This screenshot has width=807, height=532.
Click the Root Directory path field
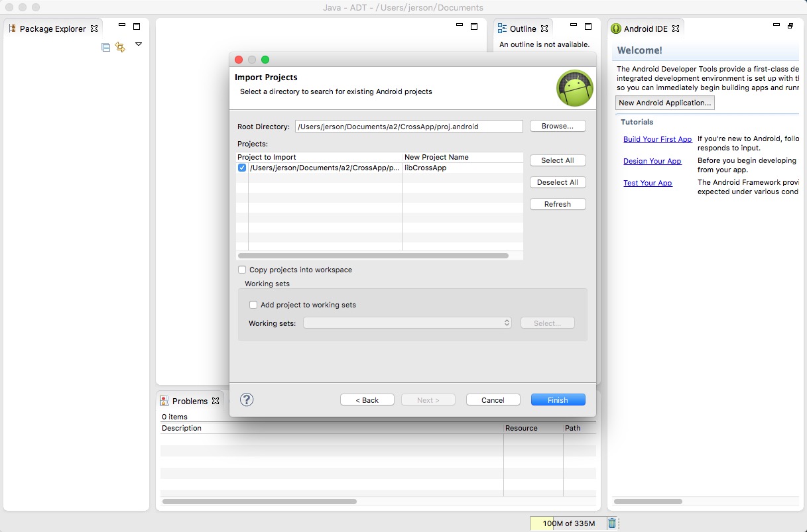pos(409,126)
